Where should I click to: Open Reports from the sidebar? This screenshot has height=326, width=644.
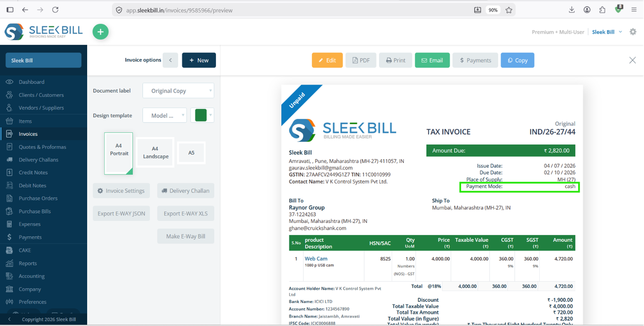[43, 263]
